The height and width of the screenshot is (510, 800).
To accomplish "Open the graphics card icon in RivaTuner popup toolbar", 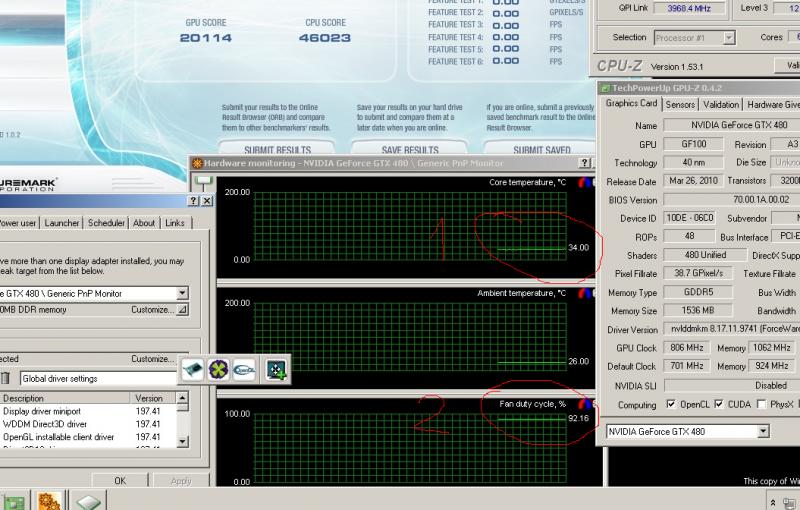I will click(x=193, y=369).
